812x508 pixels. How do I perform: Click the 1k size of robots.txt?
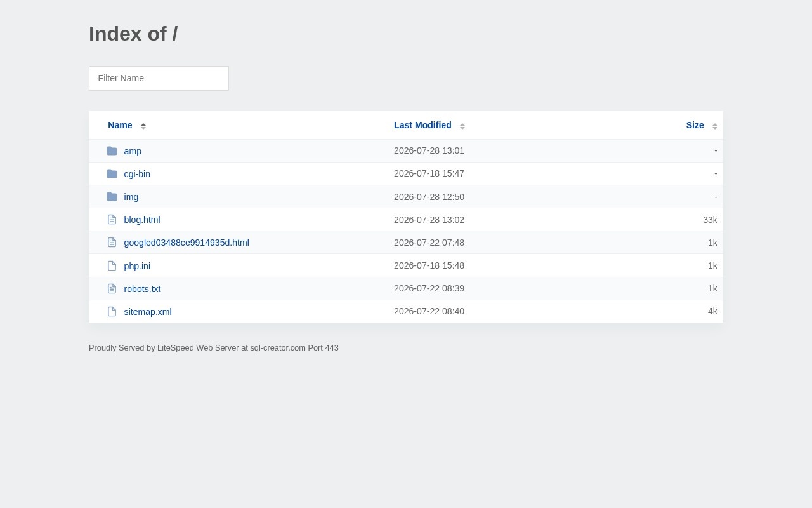tap(712, 288)
